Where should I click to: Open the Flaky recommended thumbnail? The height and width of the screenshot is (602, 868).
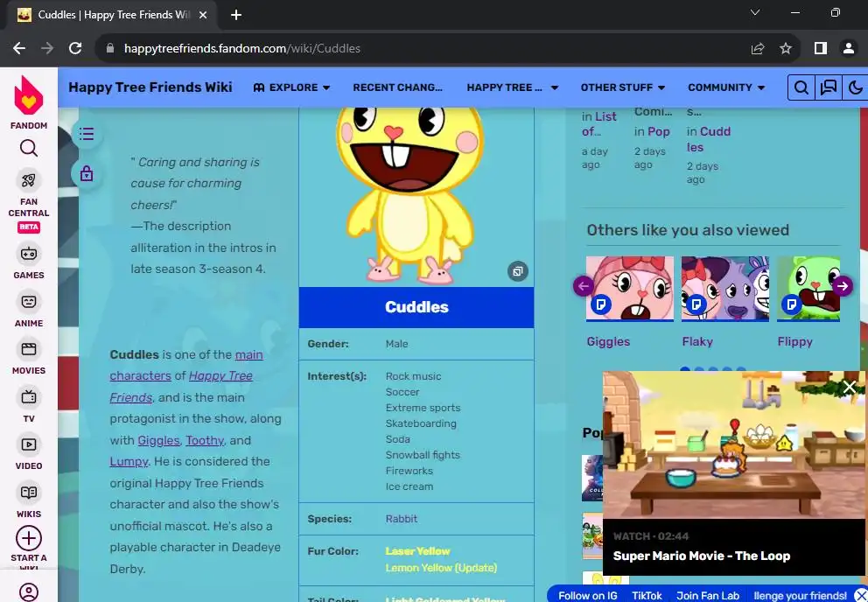tap(725, 288)
